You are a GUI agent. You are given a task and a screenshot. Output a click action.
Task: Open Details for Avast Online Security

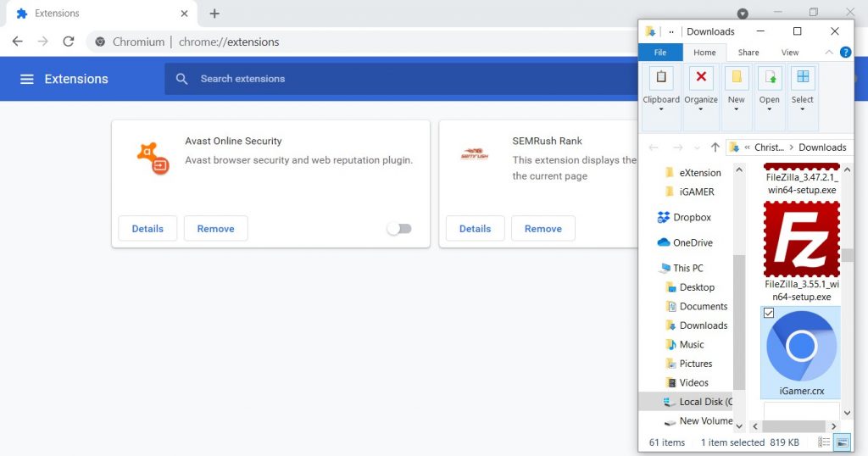pyautogui.click(x=147, y=229)
